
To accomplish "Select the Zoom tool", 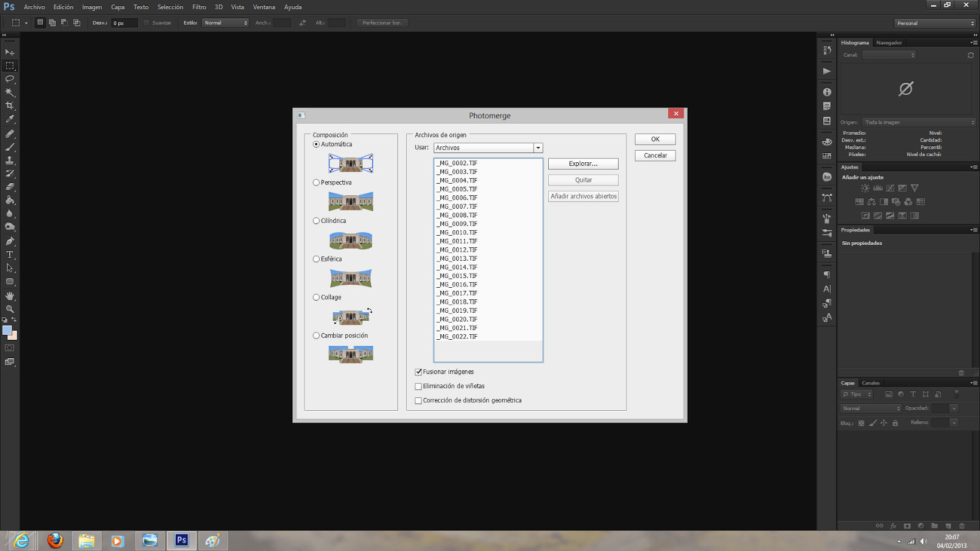I will (10, 309).
